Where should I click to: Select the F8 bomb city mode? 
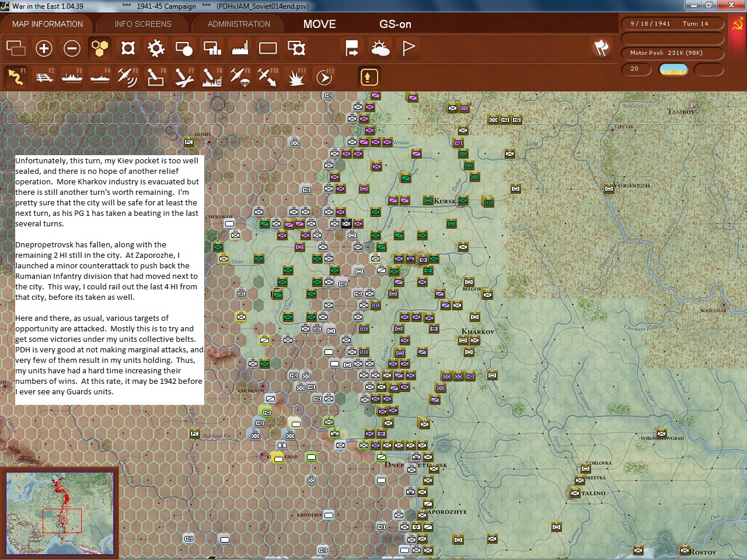pyautogui.click(x=212, y=76)
